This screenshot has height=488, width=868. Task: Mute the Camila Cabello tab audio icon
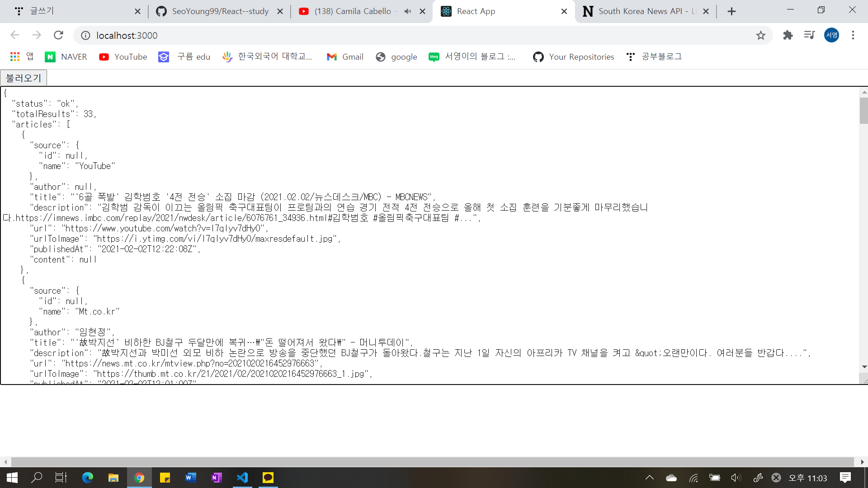(407, 11)
